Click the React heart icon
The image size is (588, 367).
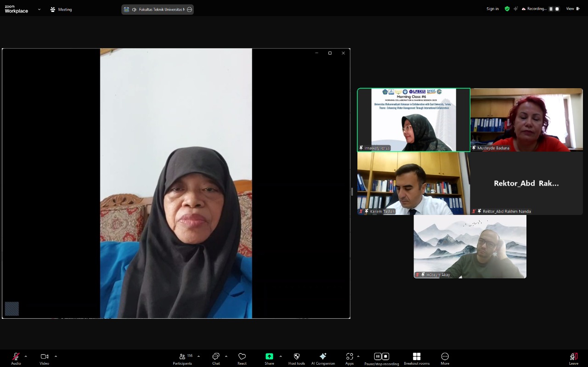click(242, 358)
